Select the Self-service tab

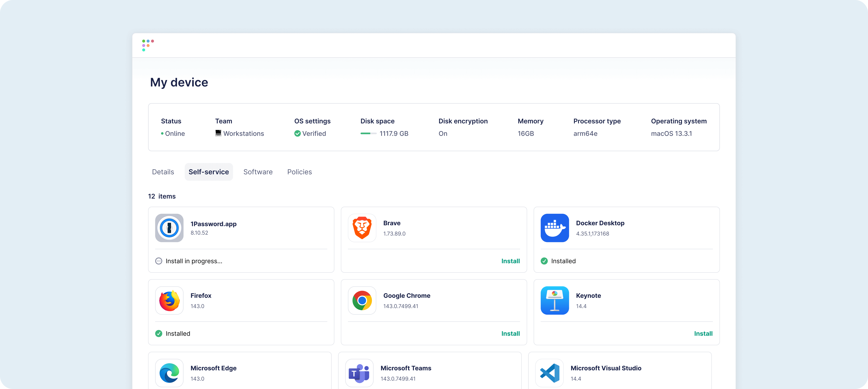(x=208, y=172)
